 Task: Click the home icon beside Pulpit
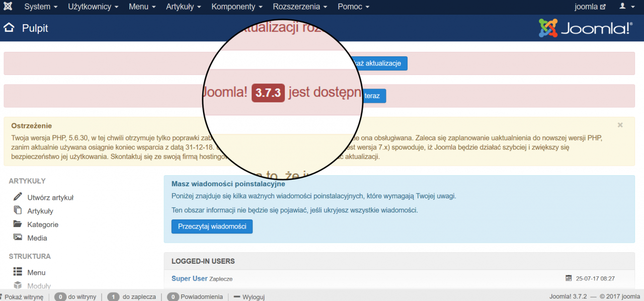(9, 28)
